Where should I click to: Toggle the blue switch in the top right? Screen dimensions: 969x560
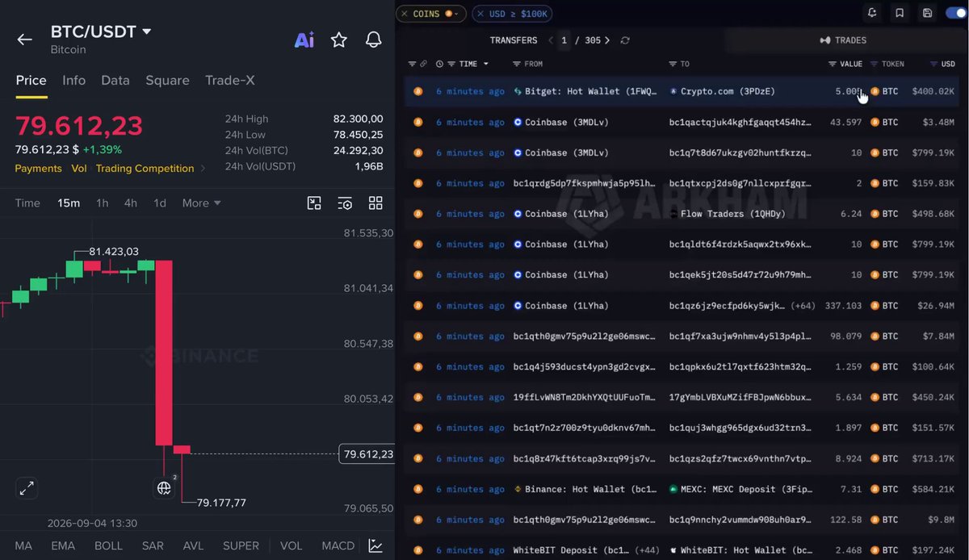[x=955, y=14]
